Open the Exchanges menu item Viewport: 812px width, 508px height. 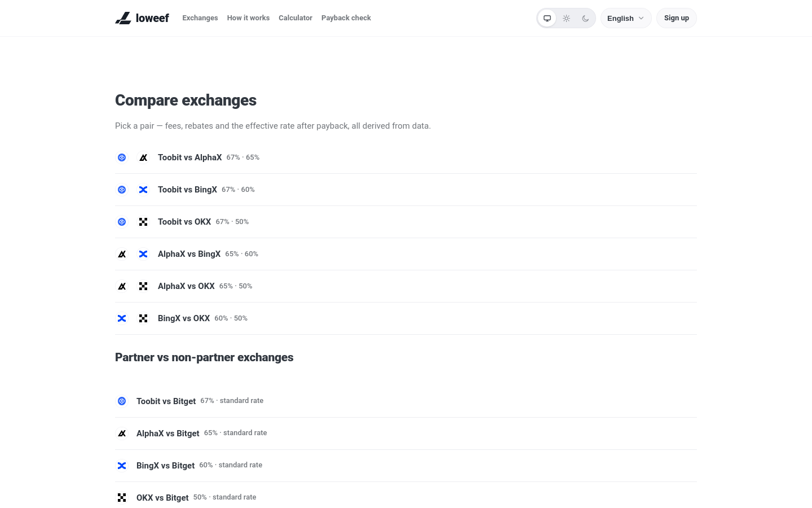[200, 18]
